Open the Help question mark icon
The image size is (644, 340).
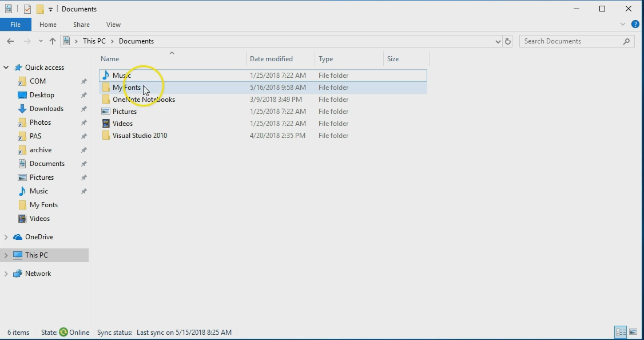tap(635, 24)
